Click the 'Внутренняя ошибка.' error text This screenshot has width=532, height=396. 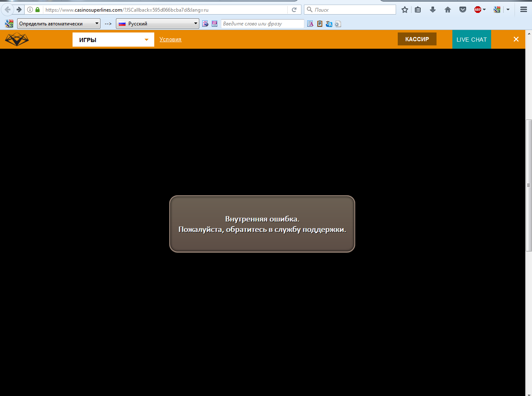point(262,219)
